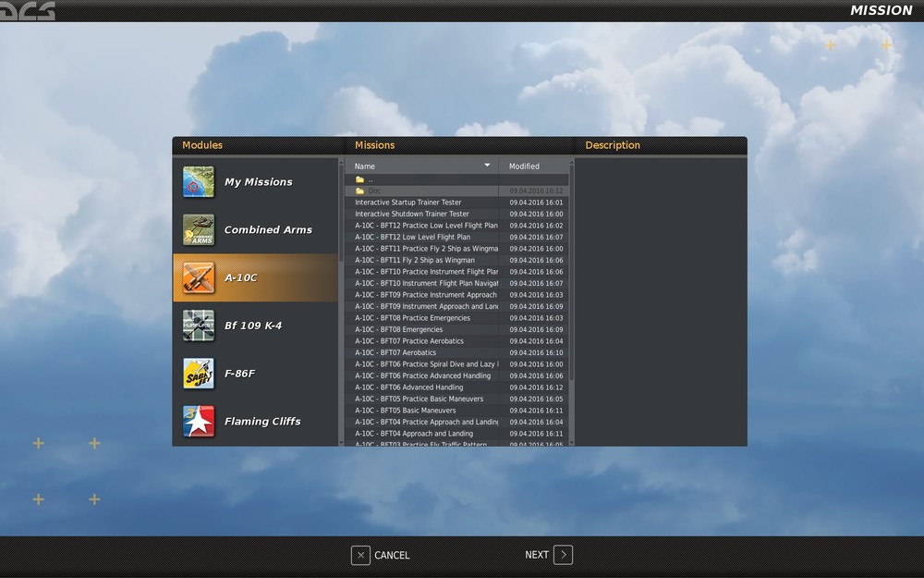The image size is (924, 578).
Task: Select BFT08 Practice Emergencies mission
Action: tap(457, 318)
